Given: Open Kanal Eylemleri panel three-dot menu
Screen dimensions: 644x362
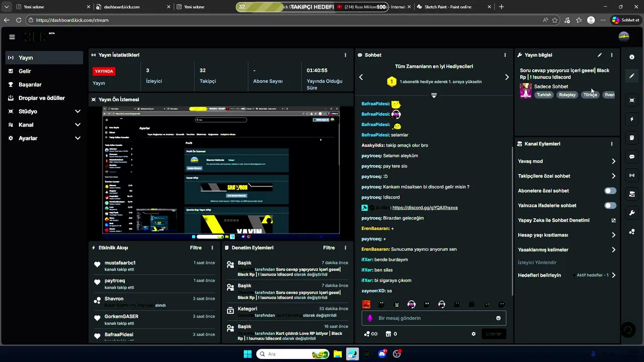Looking at the screenshot, I should [612, 144].
